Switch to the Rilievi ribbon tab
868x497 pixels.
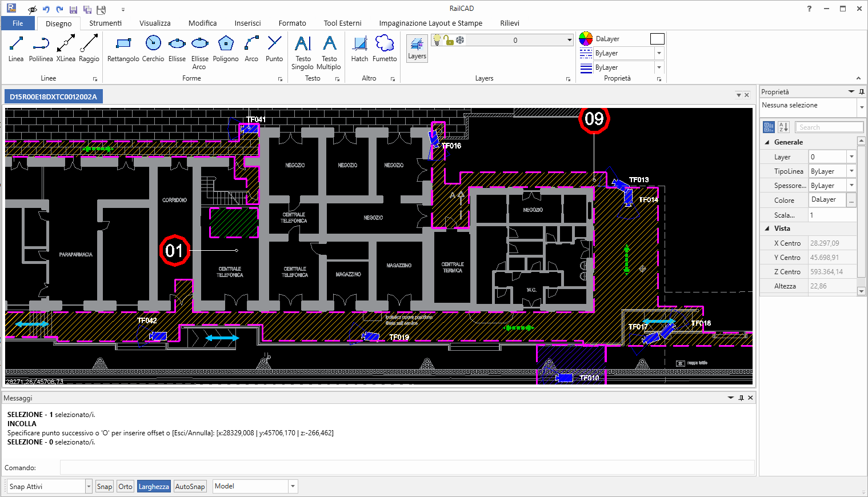point(510,23)
